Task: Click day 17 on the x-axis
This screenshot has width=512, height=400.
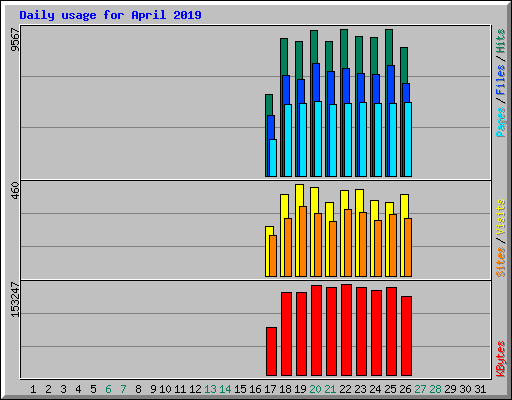Action: (x=270, y=389)
